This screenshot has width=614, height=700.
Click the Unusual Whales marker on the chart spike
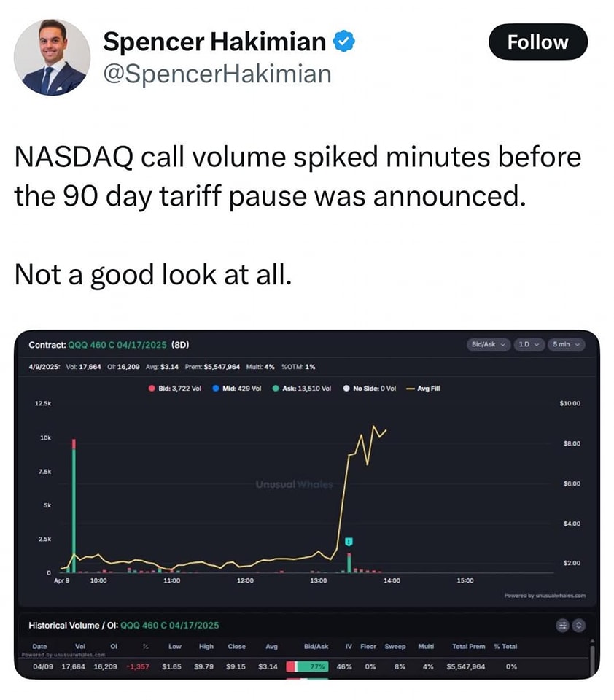click(x=350, y=540)
